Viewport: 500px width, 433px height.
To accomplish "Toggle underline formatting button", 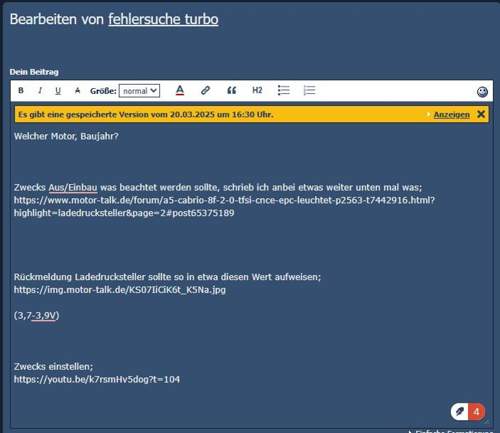I will click(x=58, y=91).
